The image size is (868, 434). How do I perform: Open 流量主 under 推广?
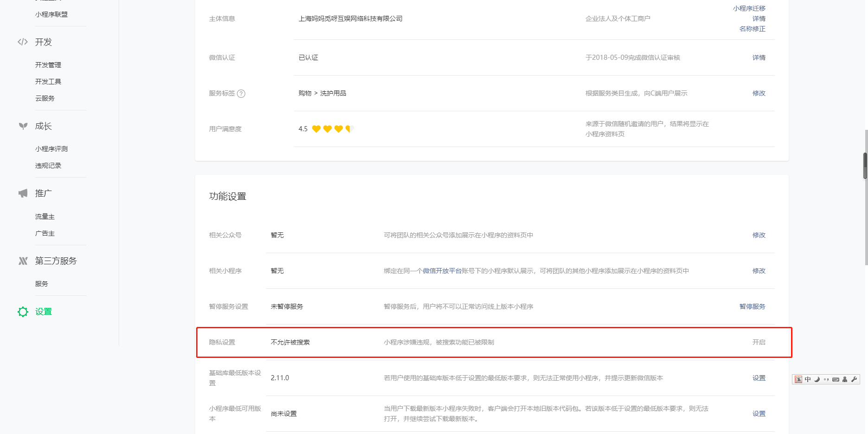[45, 217]
